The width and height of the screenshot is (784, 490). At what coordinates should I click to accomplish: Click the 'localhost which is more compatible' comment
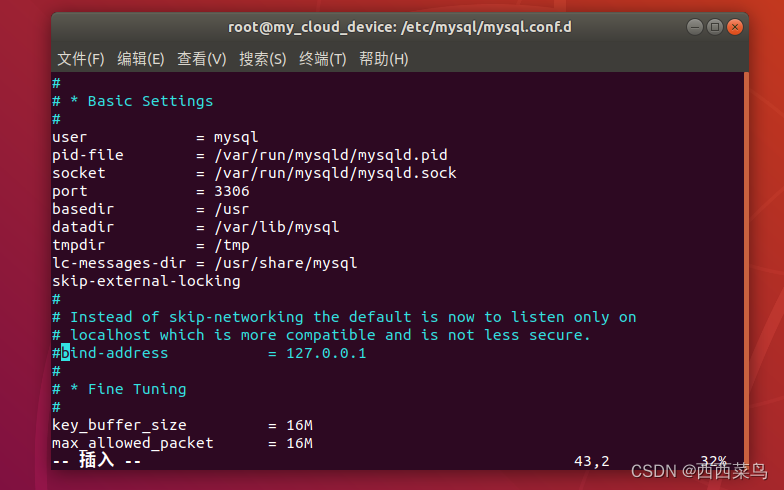pyautogui.click(x=321, y=335)
